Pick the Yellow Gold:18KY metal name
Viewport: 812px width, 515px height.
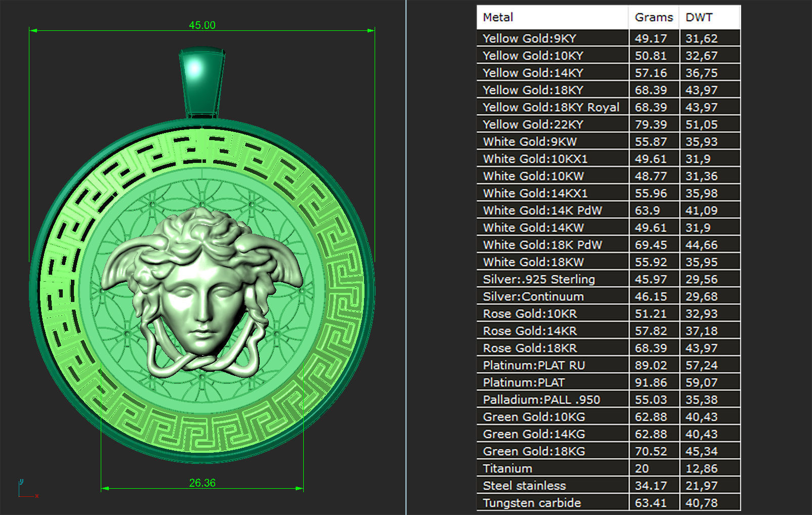click(533, 90)
